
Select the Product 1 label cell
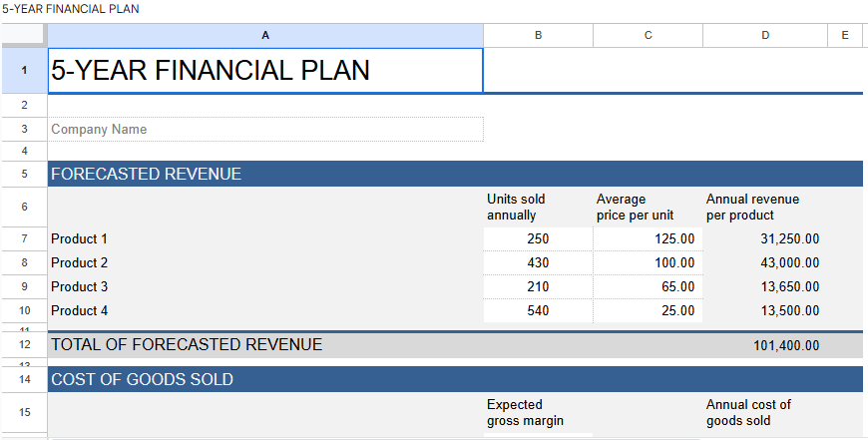tap(265, 239)
